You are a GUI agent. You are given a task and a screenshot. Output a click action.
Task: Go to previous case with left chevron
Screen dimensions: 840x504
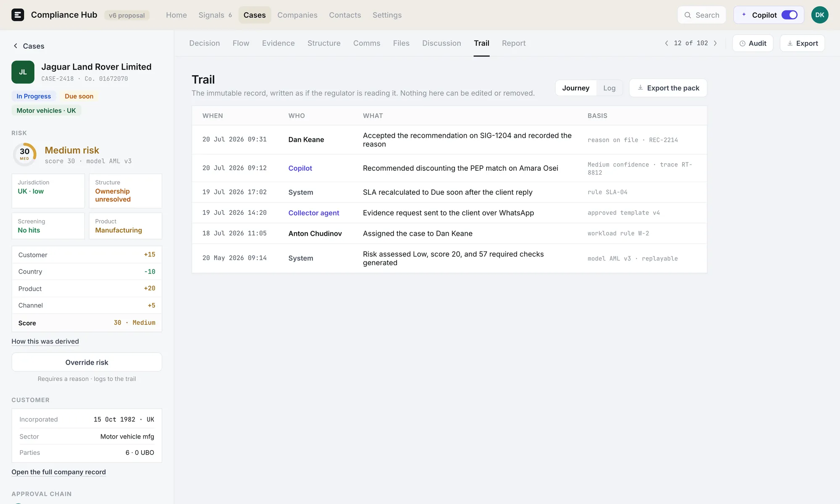click(x=667, y=43)
